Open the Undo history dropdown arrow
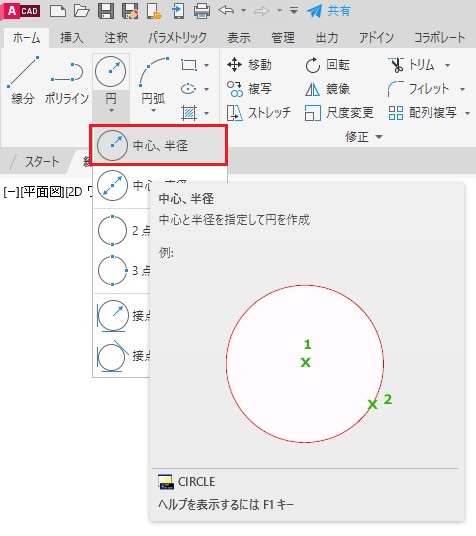 tap(243, 11)
